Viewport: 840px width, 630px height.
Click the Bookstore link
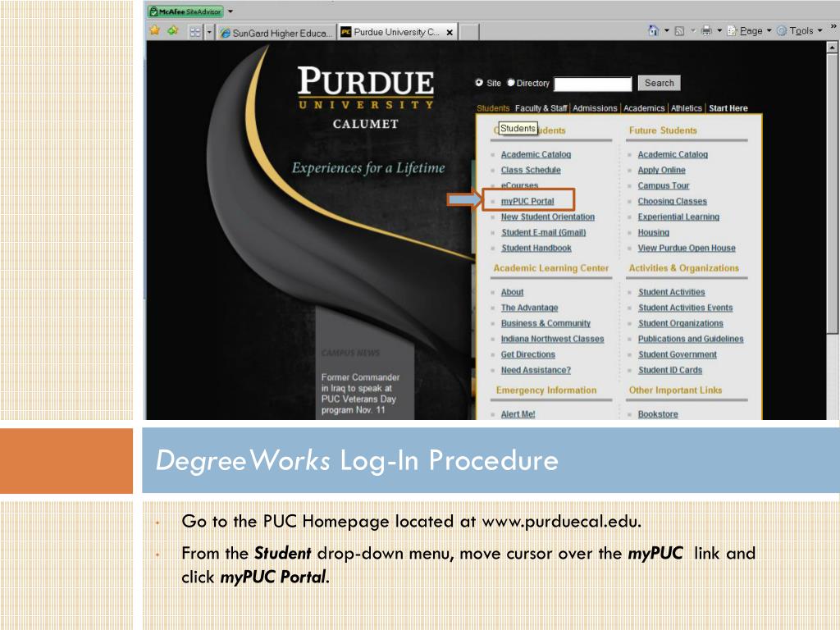click(658, 413)
